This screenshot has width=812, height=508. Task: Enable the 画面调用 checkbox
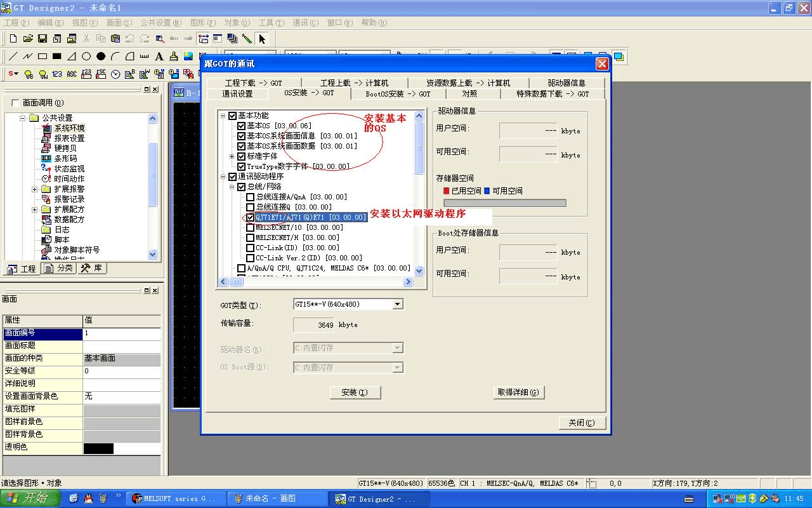[15, 103]
